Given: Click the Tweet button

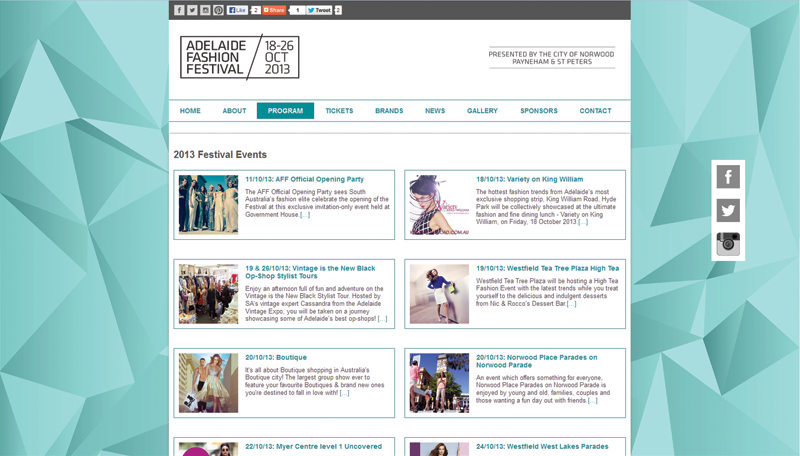Looking at the screenshot, I should [319, 10].
